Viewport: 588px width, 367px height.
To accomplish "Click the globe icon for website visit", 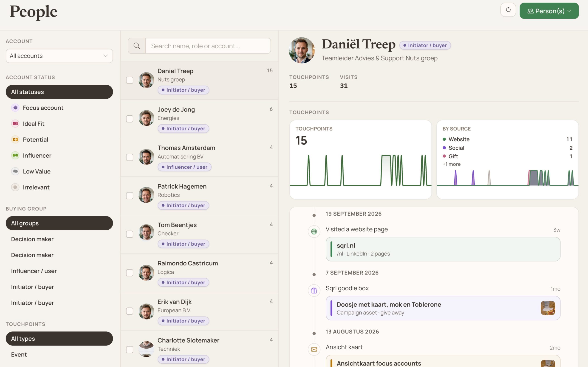I will coord(314,232).
